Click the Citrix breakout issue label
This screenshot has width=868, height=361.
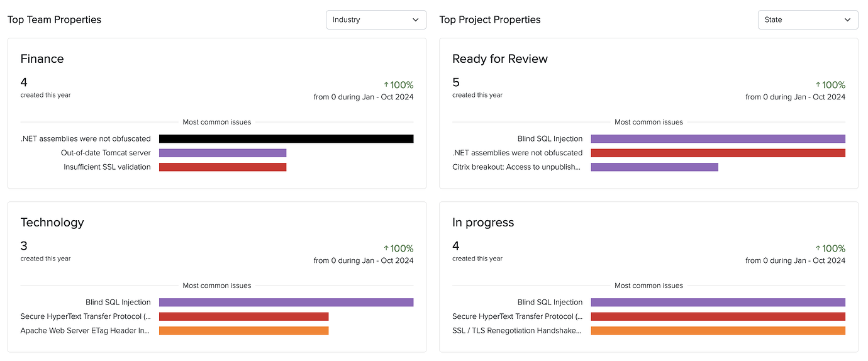point(517,167)
